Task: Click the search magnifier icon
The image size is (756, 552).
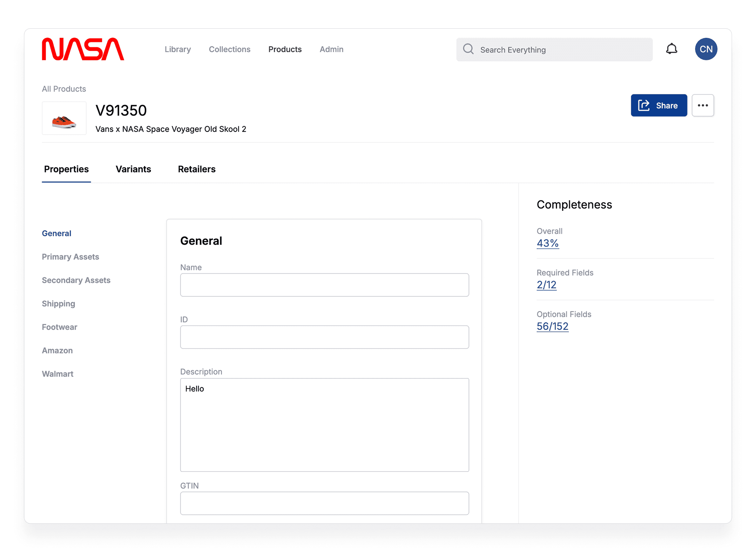Action: pos(468,49)
